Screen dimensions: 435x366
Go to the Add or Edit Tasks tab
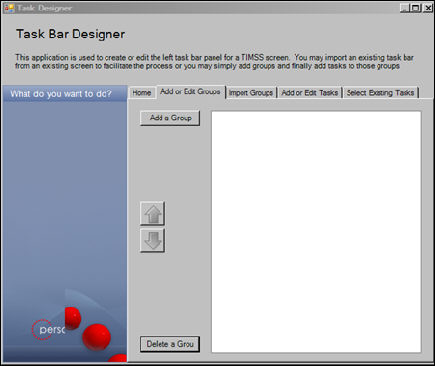tap(310, 93)
